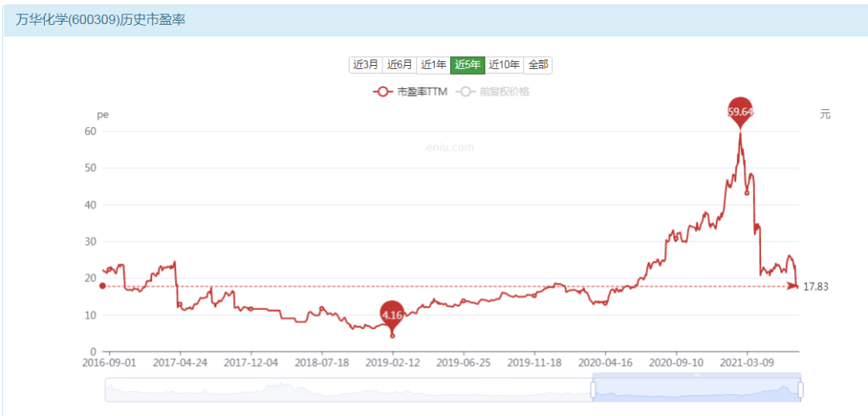Click the 2019-02-12 date label on x-axis
This screenshot has height=416, width=868.
coord(392,363)
